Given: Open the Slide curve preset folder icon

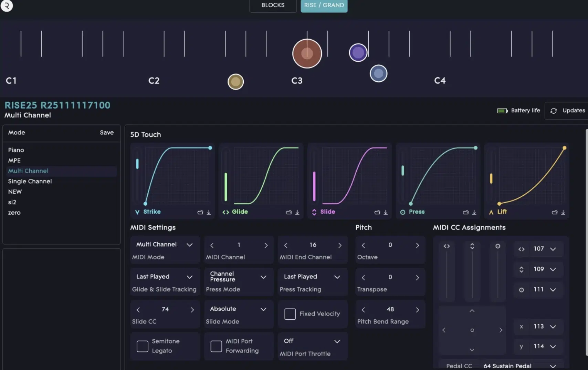Looking at the screenshot, I should coord(377,212).
